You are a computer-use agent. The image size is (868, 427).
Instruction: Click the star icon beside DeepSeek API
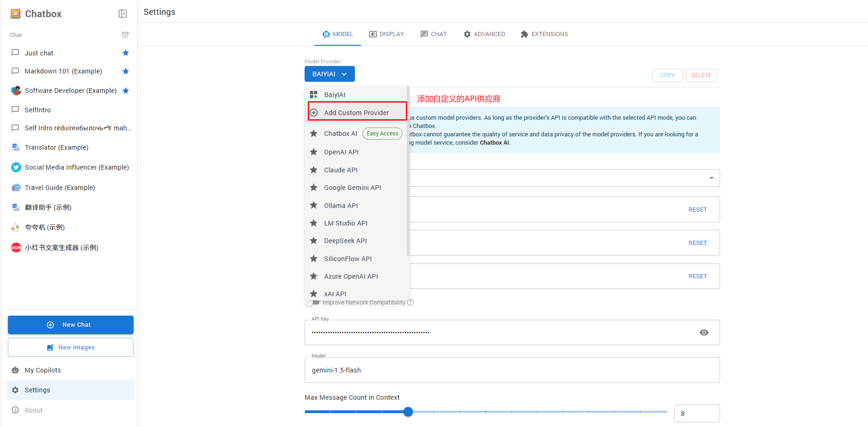pyautogui.click(x=313, y=240)
